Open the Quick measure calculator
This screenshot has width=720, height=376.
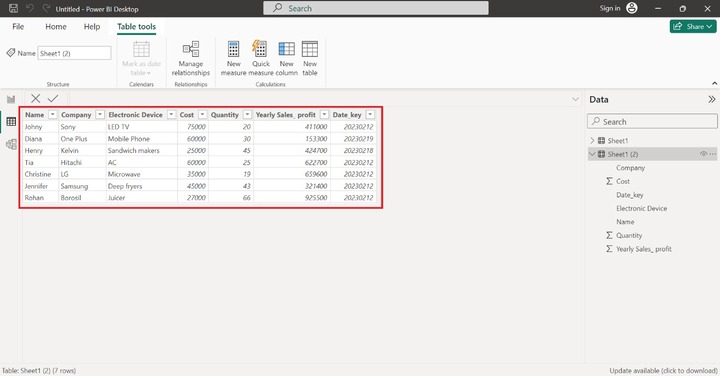click(x=260, y=48)
